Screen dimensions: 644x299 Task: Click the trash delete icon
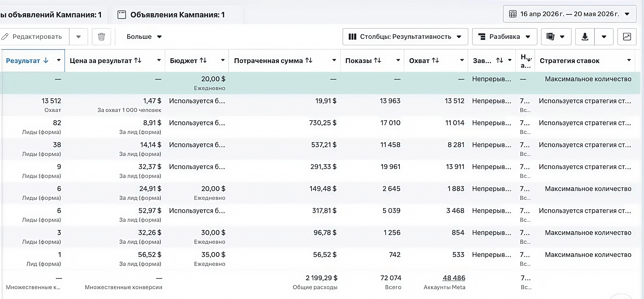coord(101,37)
